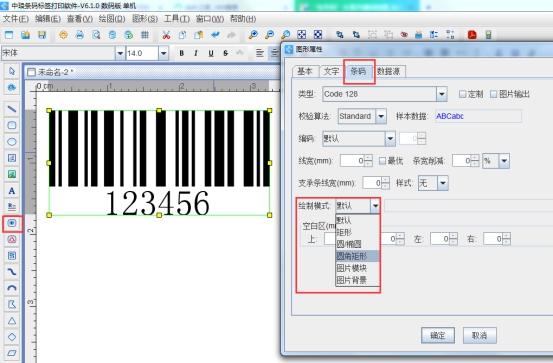Open the font name 宋体 dropdown
The image size is (553, 363).
(x=120, y=53)
